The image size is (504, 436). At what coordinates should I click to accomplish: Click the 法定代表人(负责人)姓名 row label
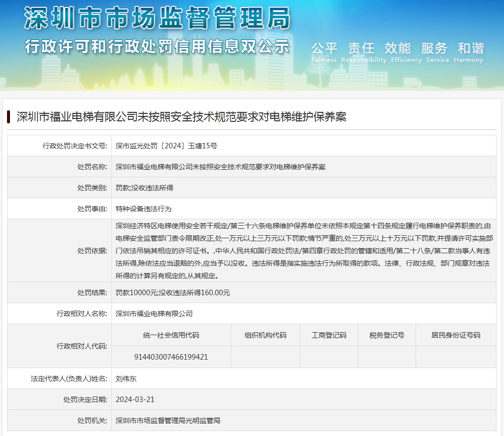[69, 379]
